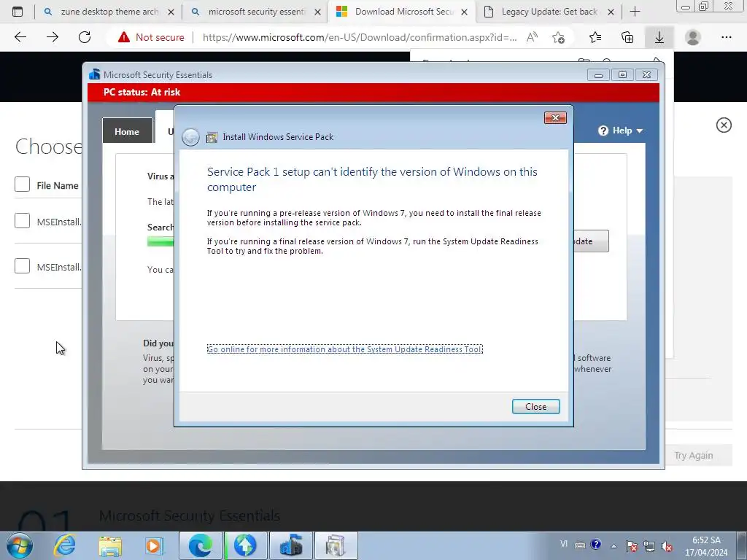The image size is (747, 560).
Task: Click the network tray icon
Action: [x=649, y=545]
